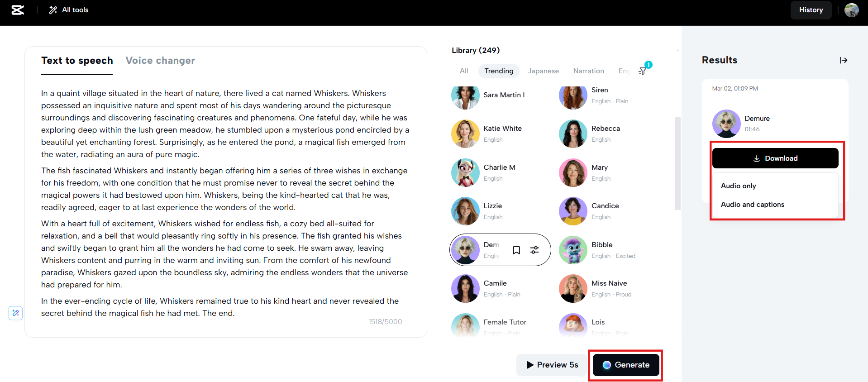This screenshot has width=868, height=382.
Task: Open the user profile avatar
Action: tap(851, 10)
